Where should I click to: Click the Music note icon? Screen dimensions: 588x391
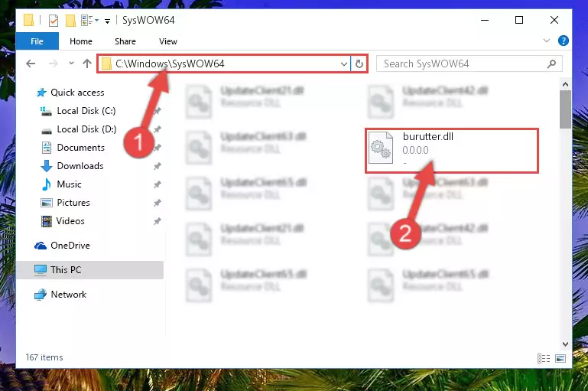click(47, 184)
